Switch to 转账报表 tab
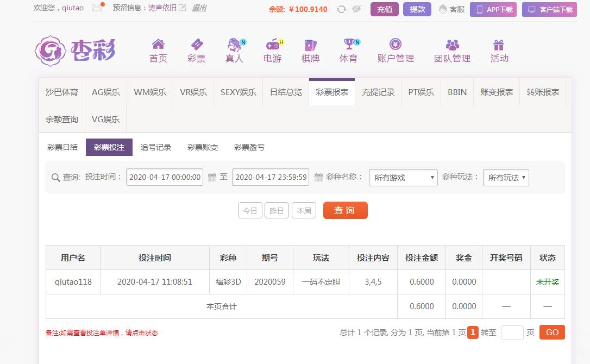 coord(543,92)
